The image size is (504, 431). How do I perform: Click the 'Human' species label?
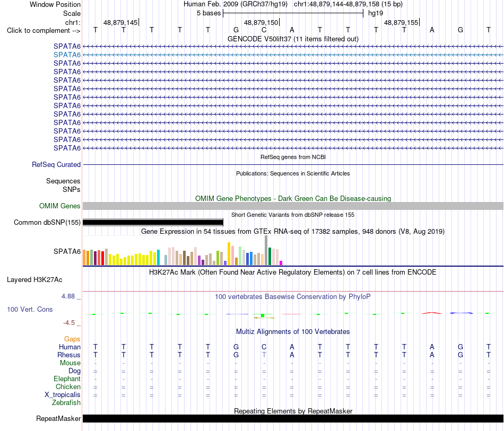(x=69, y=347)
